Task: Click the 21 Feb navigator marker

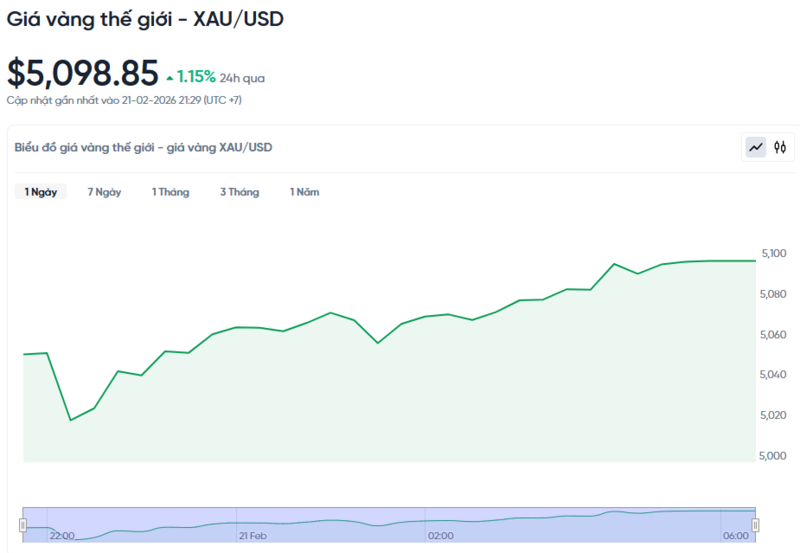Action: [252, 537]
